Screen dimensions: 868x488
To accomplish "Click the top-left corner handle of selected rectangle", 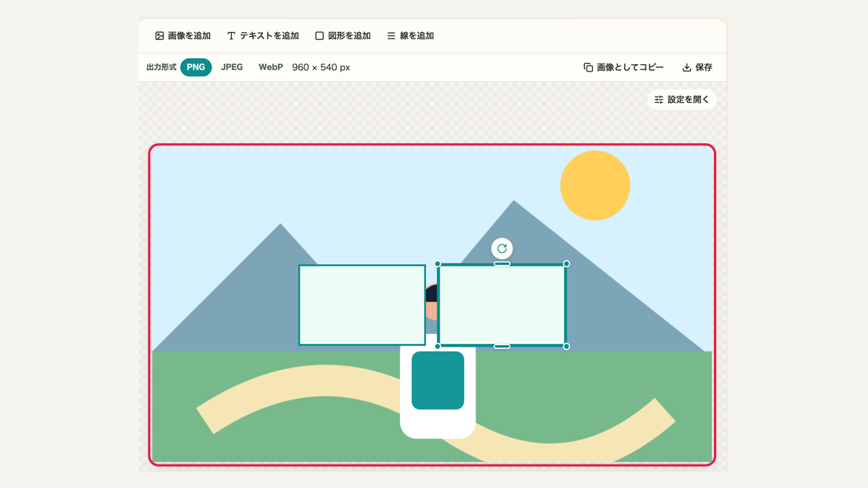I will click(x=438, y=264).
